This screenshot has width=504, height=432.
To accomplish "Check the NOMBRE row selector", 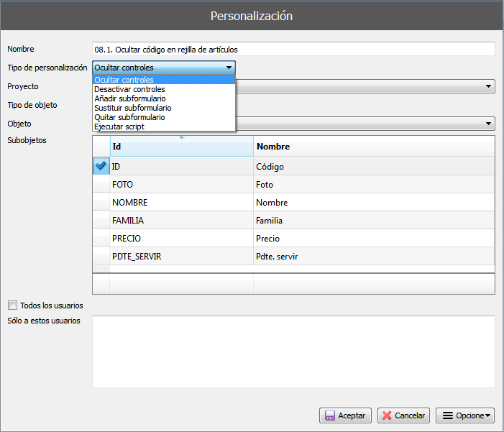I will coord(101,202).
